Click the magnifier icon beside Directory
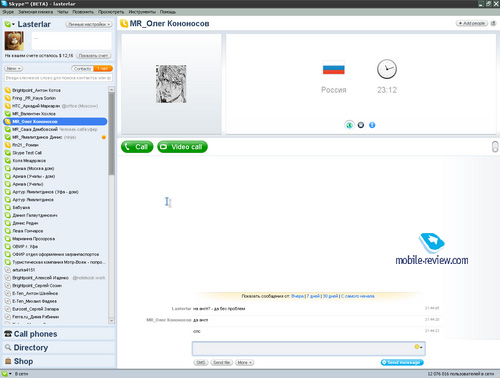 pyautogui.click(x=8, y=348)
